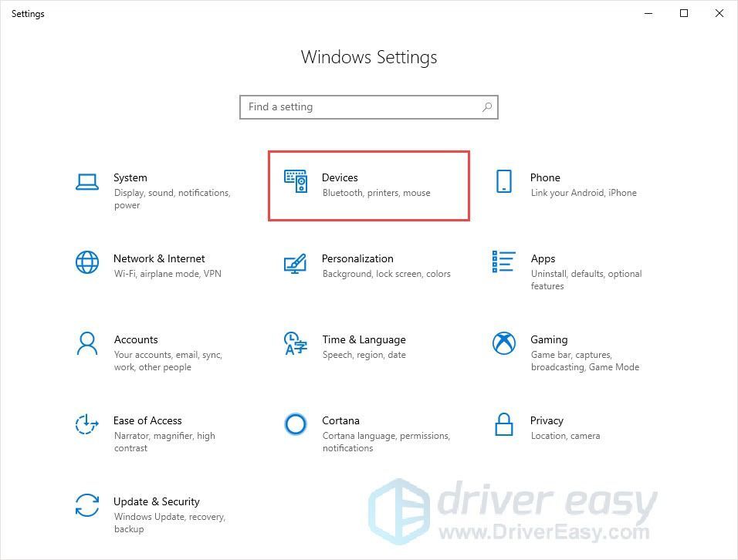Select Time & Language title

pyautogui.click(x=364, y=340)
